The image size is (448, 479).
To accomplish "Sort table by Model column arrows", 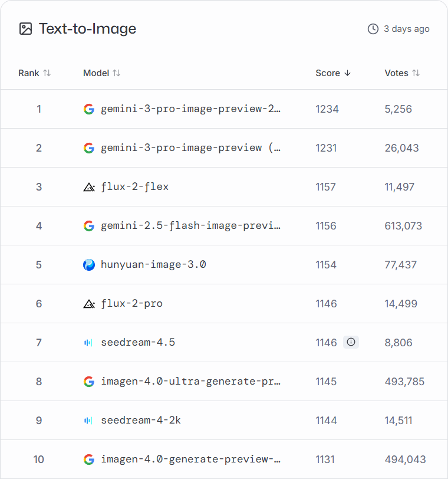I will point(117,73).
